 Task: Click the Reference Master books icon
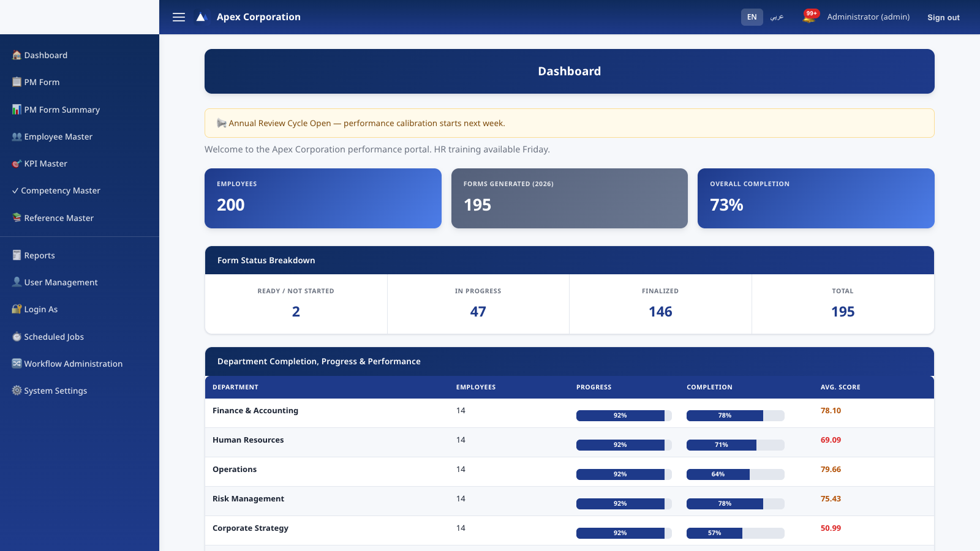point(17,218)
